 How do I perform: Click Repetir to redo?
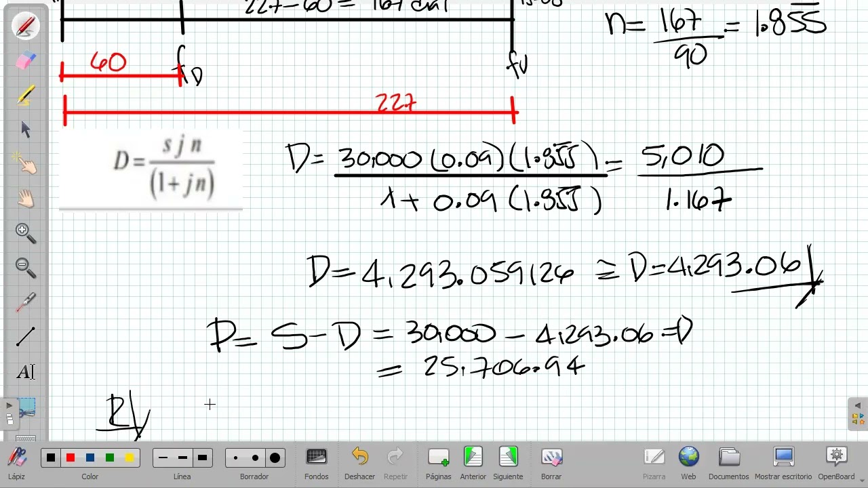[x=395, y=464]
